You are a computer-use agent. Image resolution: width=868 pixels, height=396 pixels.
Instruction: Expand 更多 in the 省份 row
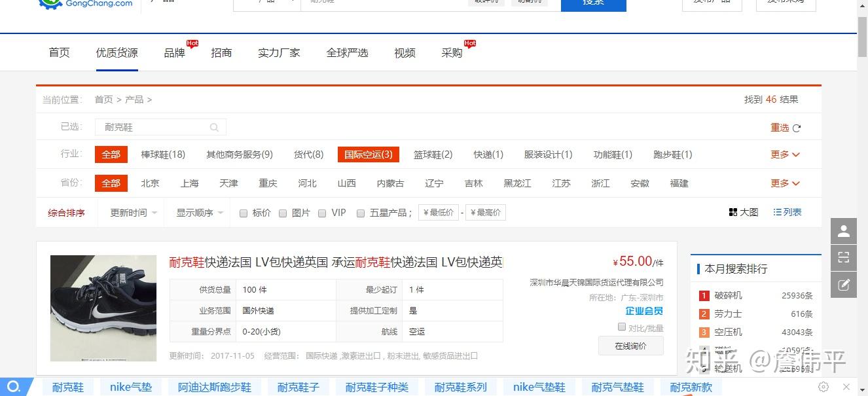[785, 183]
